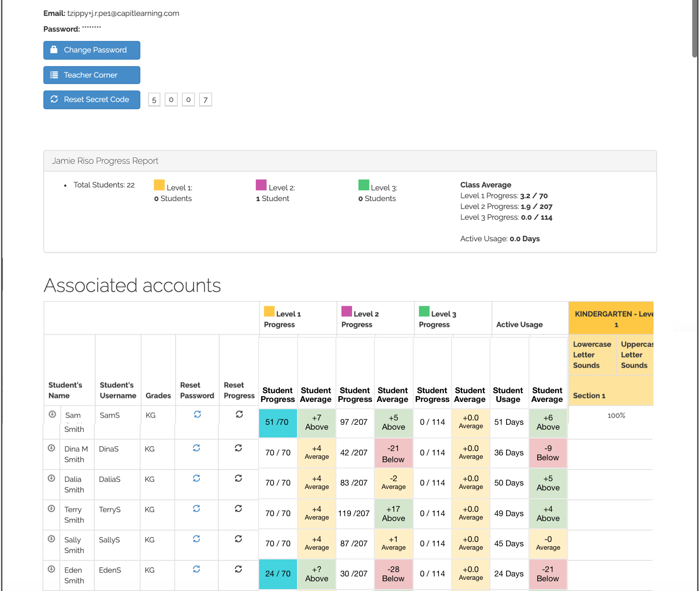
Task: Expand Terry Smith's row details
Action: [52, 508]
